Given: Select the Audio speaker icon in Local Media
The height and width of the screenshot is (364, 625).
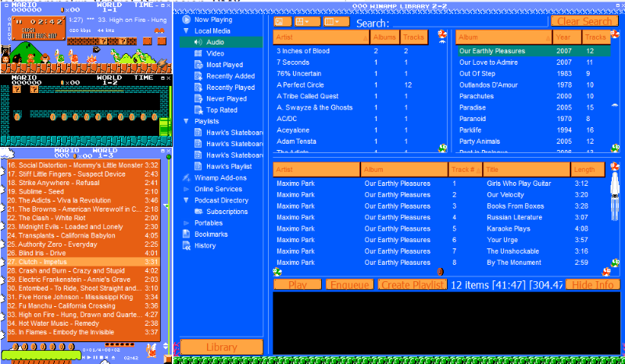Looking at the screenshot, I should tap(198, 42).
